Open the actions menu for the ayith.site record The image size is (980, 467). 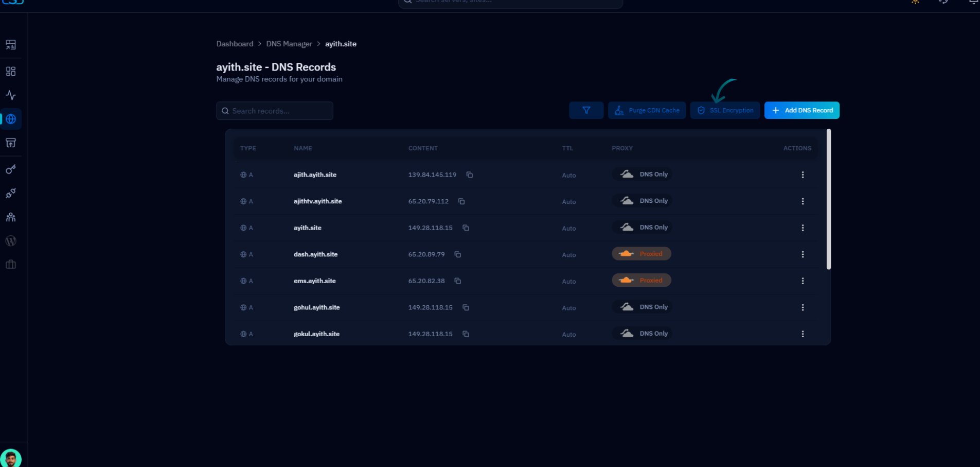(x=803, y=228)
